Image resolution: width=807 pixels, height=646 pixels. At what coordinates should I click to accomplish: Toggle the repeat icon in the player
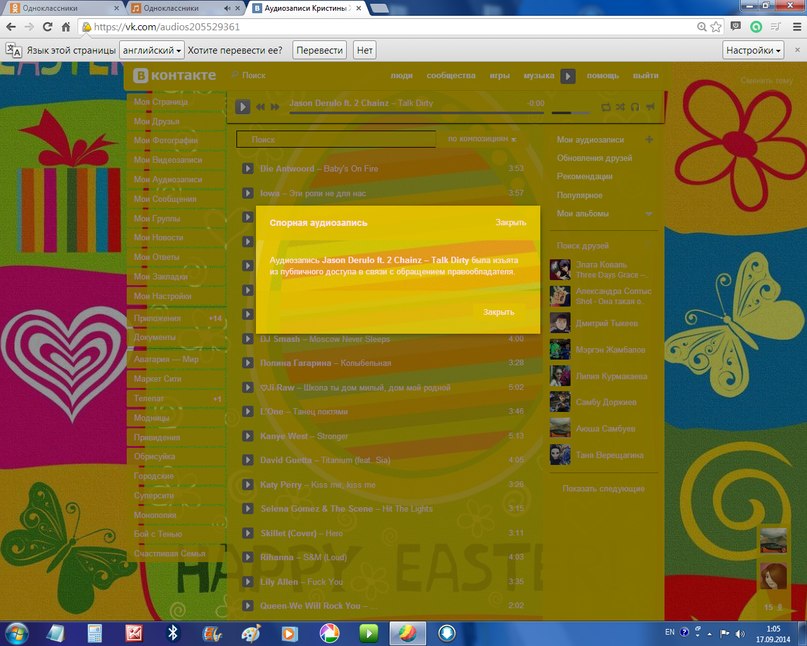pyautogui.click(x=606, y=107)
